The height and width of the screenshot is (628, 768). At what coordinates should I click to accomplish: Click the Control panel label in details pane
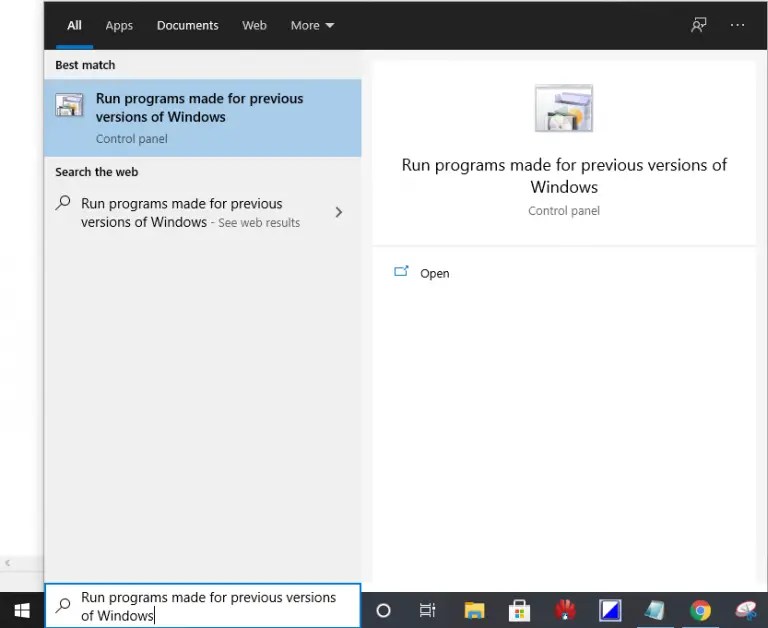click(x=564, y=211)
